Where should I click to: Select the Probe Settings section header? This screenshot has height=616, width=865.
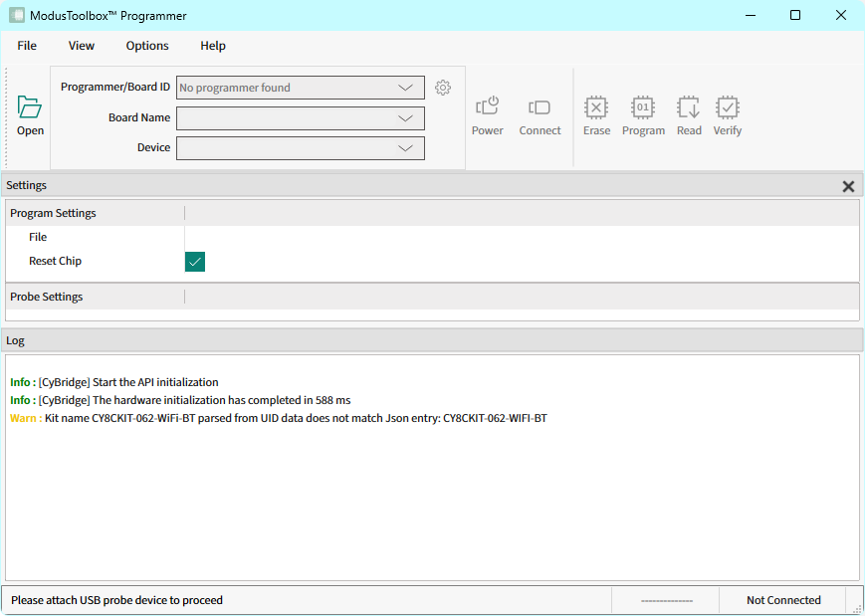click(x=47, y=297)
